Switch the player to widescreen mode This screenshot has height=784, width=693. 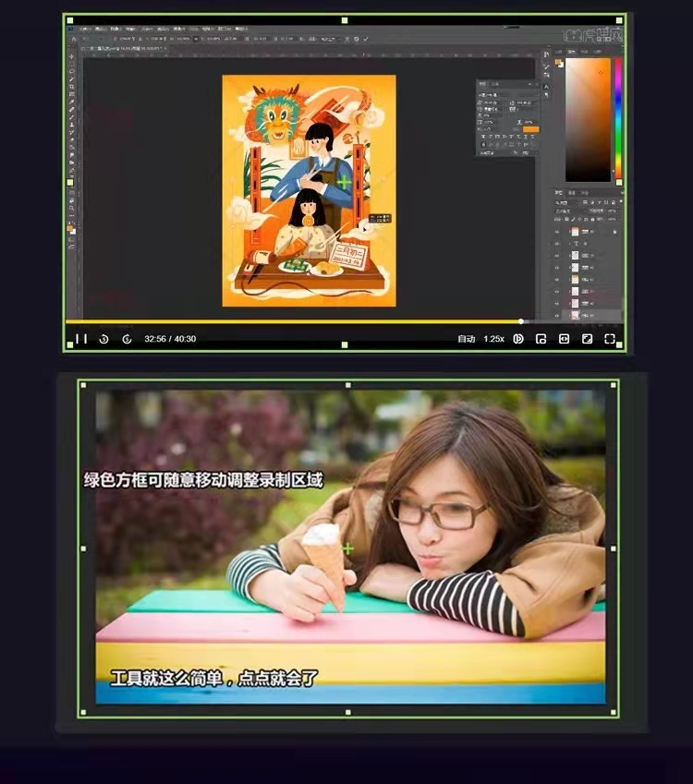pyautogui.click(x=564, y=339)
